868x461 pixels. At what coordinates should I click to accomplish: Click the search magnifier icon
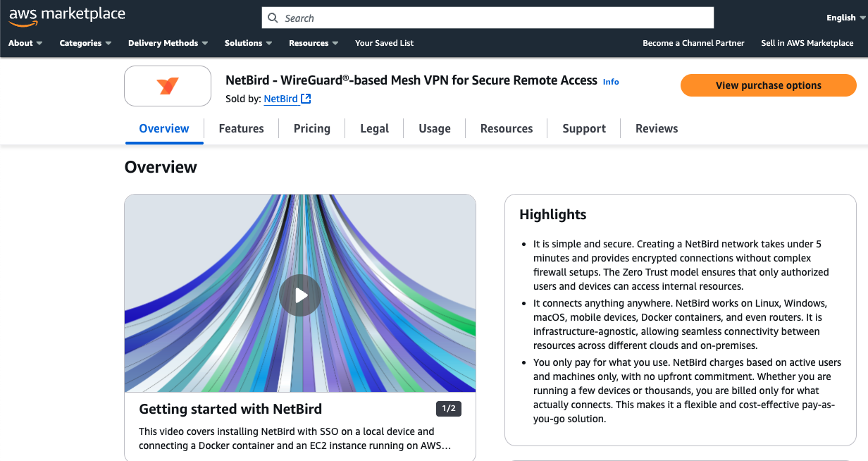(x=273, y=17)
